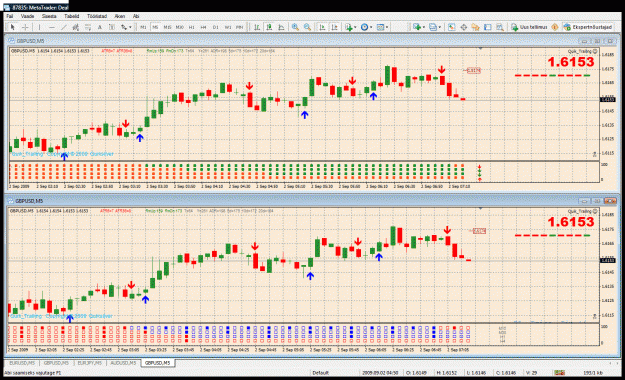Open the indicators list dropdown
This screenshot has width=625, height=380.
tap(351, 27)
